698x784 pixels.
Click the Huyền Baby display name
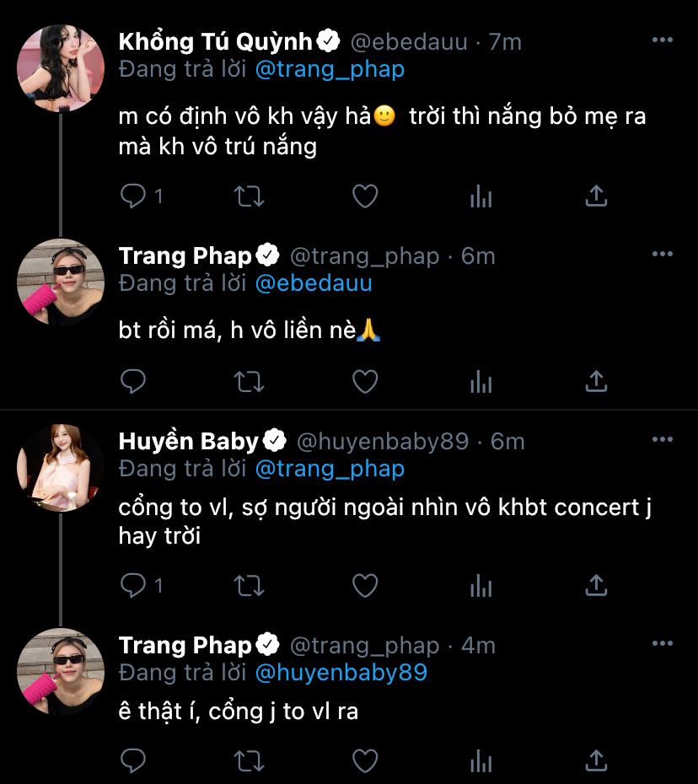point(188,441)
